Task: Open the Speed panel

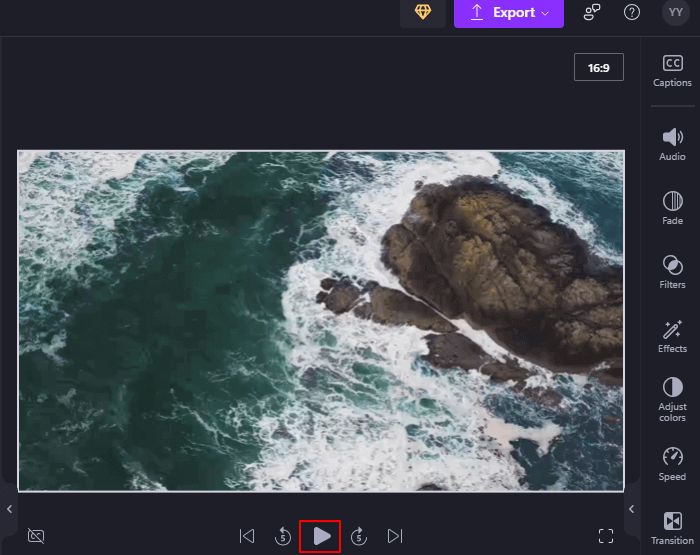Action: 672,464
